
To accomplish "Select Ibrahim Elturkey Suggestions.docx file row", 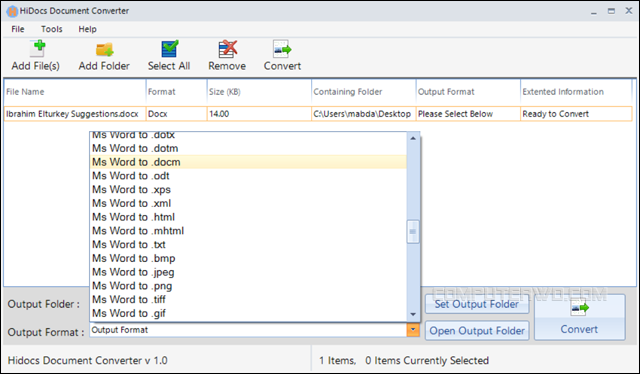I will pyautogui.click(x=318, y=114).
